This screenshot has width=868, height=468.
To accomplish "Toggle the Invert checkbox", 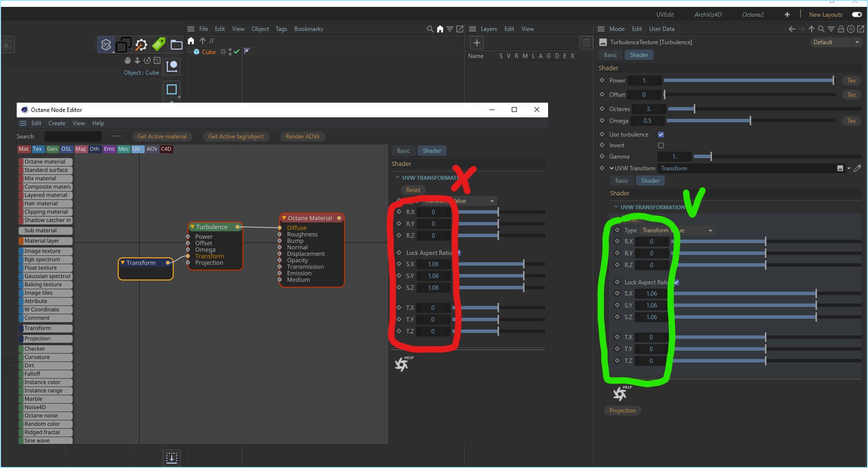I will pos(661,145).
